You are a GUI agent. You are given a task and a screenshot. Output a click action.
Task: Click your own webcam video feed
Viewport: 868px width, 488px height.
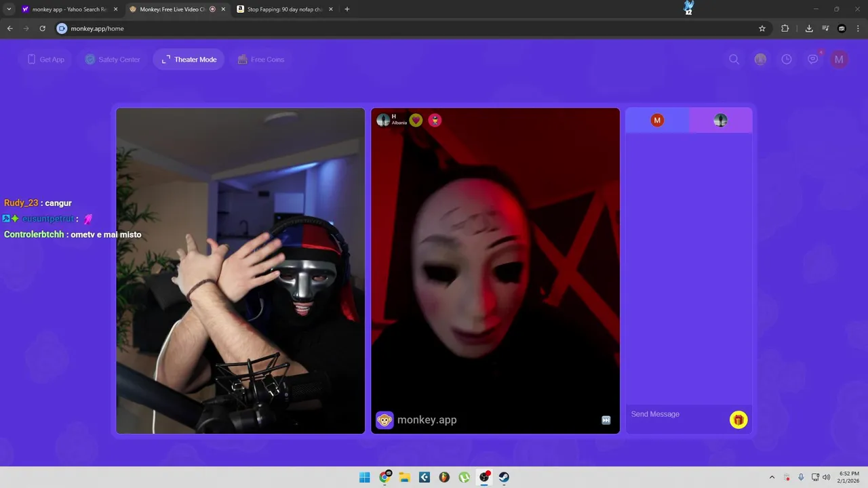(240, 270)
